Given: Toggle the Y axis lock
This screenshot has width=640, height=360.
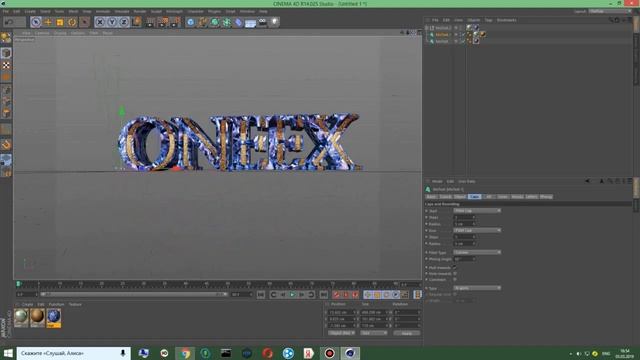Looking at the screenshot, I should point(112,22).
